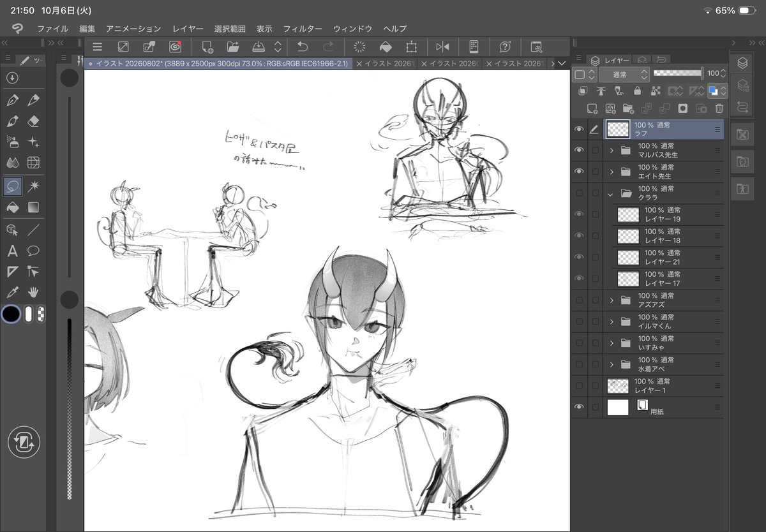Viewport: 766px width, 532px height.
Task: Open the レイヤー menu
Action: [188, 29]
